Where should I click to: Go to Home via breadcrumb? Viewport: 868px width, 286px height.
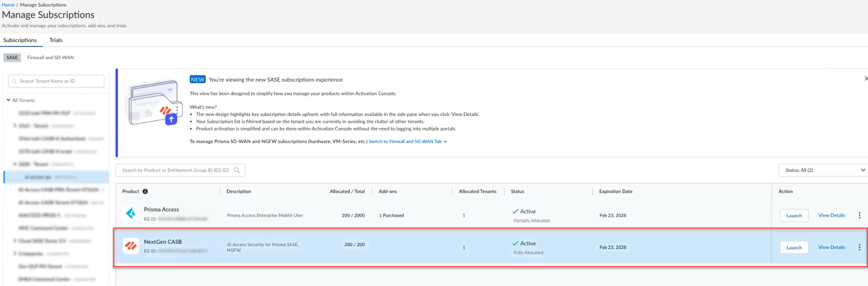pyautogui.click(x=8, y=5)
